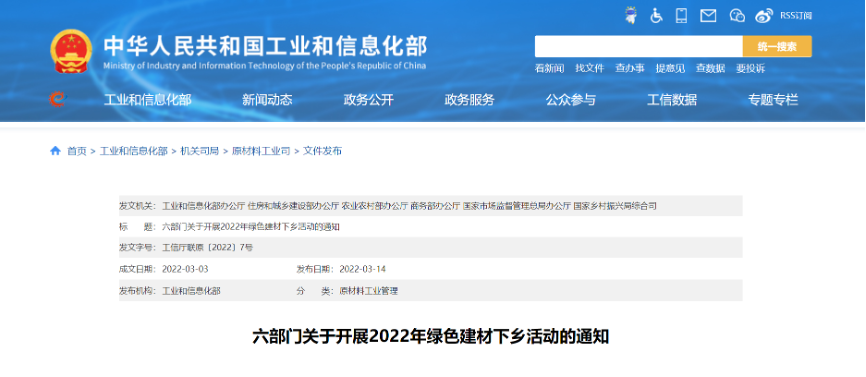Click the 发布日期 label
Viewport: 866px width, 377px height.
click(x=315, y=269)
